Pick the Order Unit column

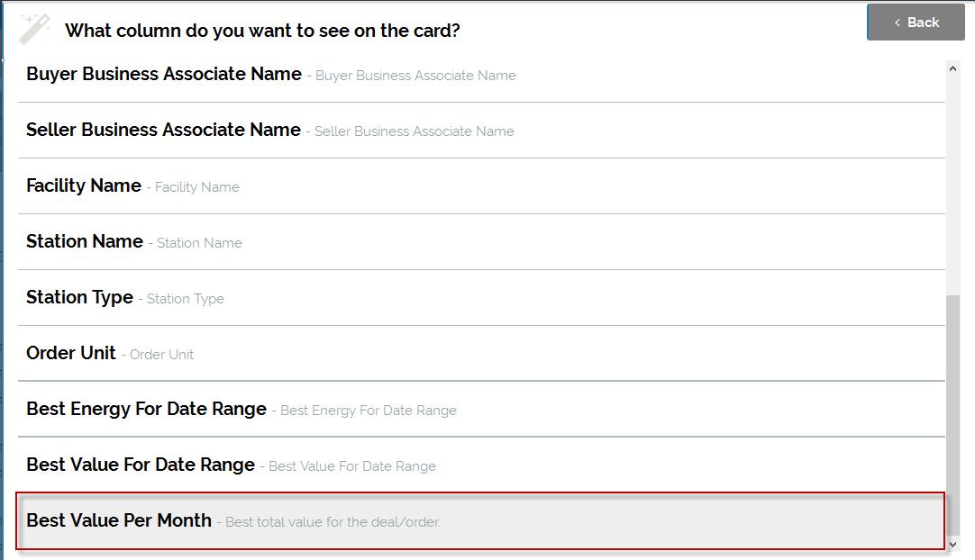pyautogui.click(x=71, y=354)
